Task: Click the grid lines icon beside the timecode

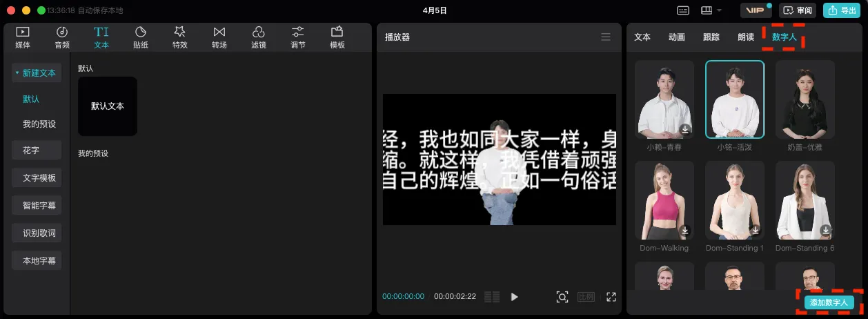Action: point(492,297)
